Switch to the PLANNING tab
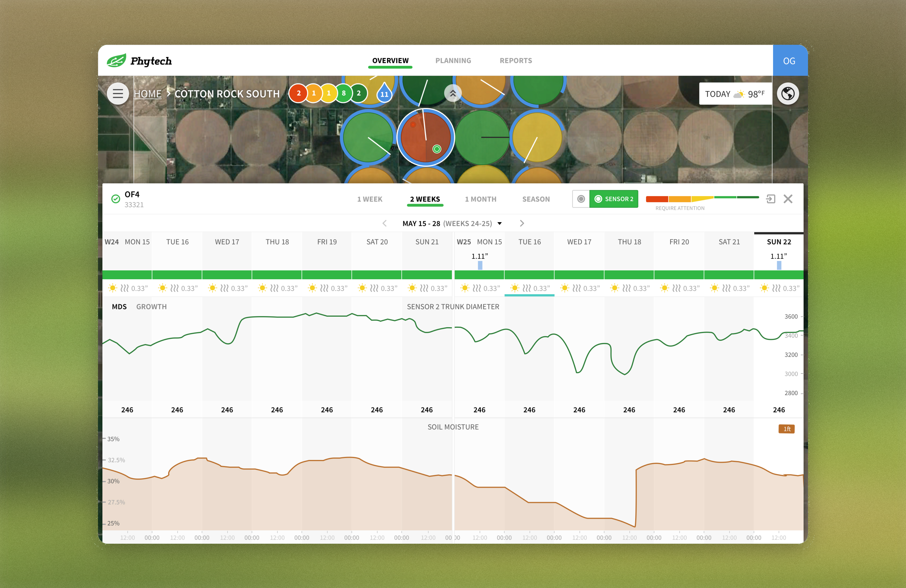The width and height of the screenshot is (906, 588). coord(453,61)
